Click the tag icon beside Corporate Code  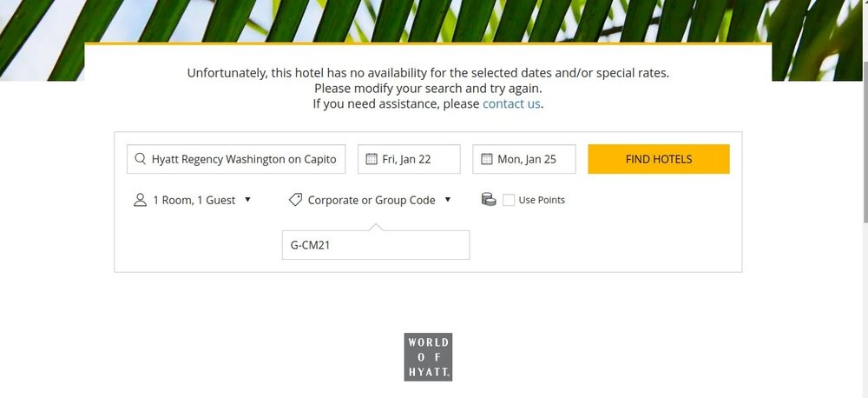[x=295, y=200]
